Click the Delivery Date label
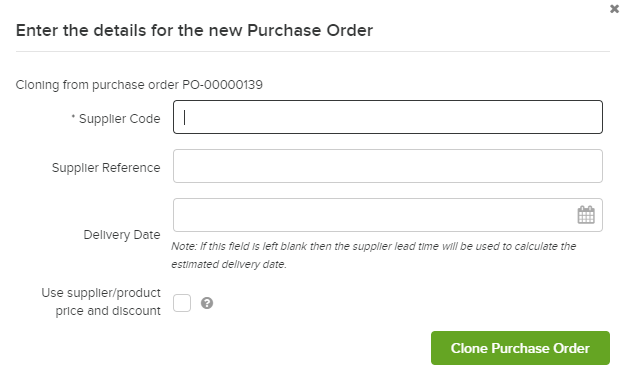Screen dimensions: 626x380 (122, 235)
